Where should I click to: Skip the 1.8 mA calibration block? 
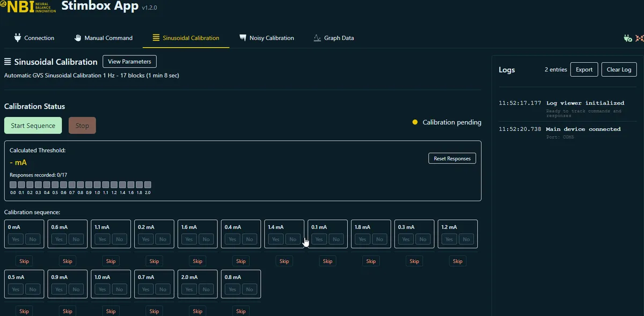[x=371, y=261]
